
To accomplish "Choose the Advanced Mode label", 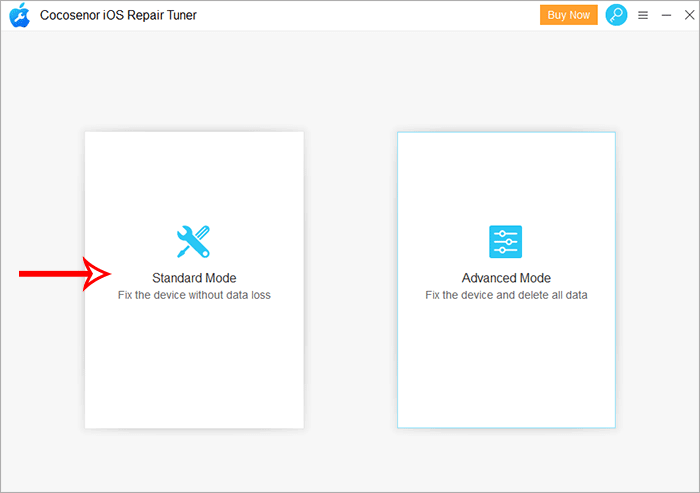I will pos(506,278).
